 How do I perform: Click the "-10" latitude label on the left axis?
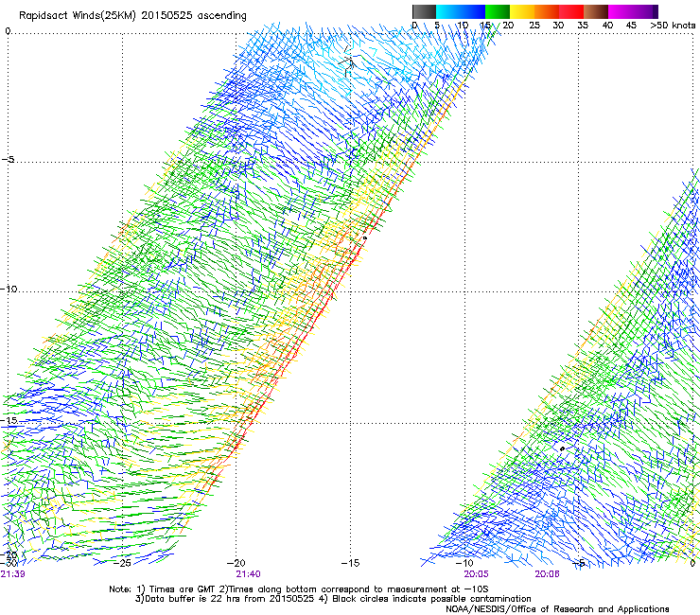9,289
